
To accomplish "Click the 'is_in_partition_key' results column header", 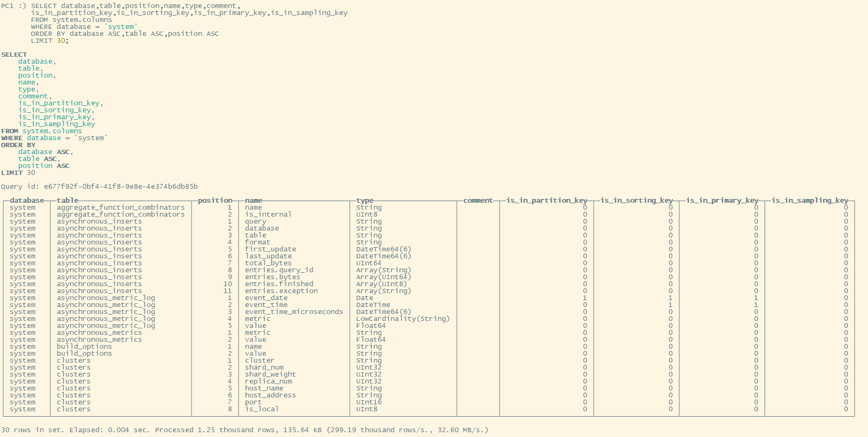I will [x=547, y=201].
